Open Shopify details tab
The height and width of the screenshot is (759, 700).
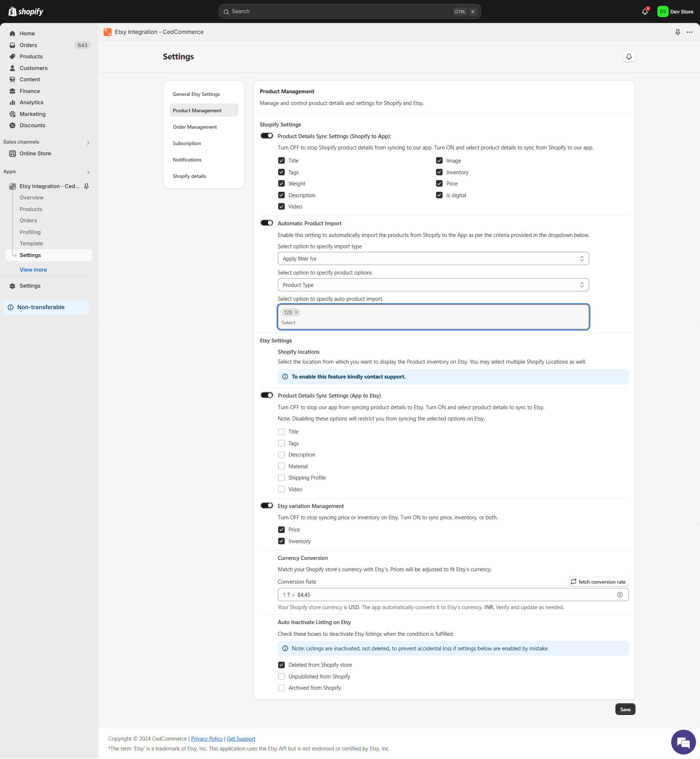(204, 176)
